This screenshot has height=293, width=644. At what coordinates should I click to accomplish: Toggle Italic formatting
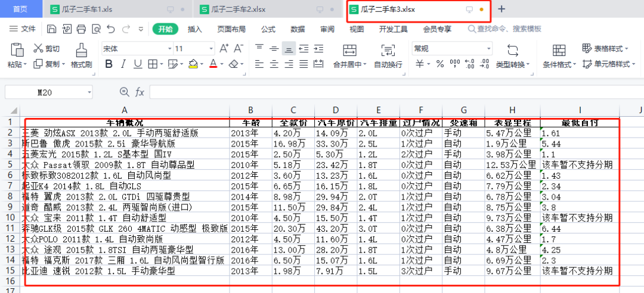tap(123, 64)
